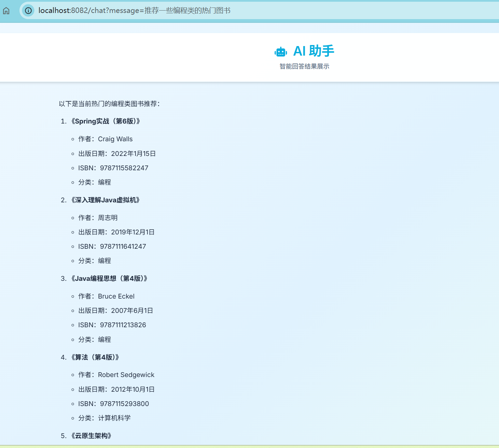
Task: Click the AI 助手 heading
Action: tap(314, 51)
